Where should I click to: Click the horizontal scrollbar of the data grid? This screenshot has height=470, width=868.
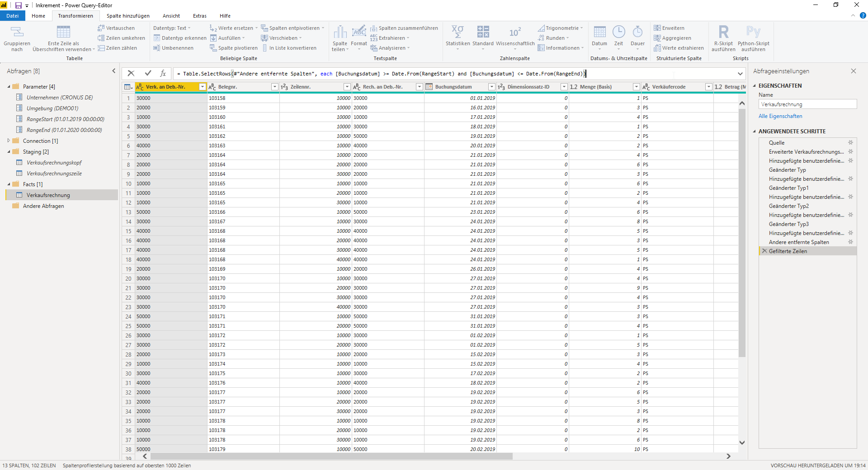pos(331,456)
